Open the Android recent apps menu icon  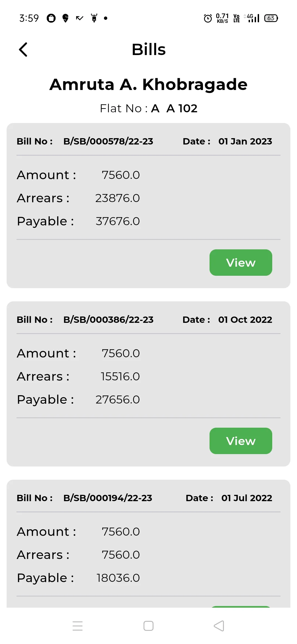[78, 626]
